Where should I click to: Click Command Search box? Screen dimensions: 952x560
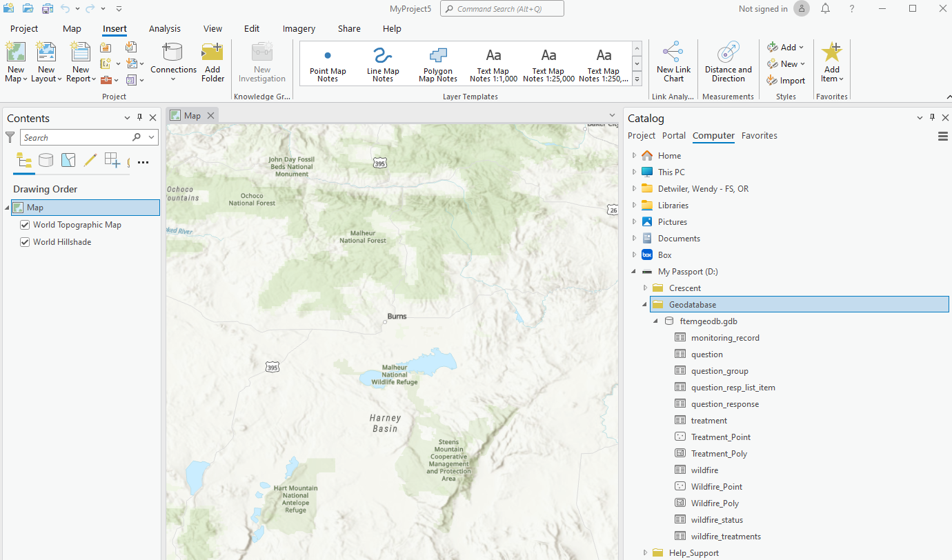pos(502,9)
